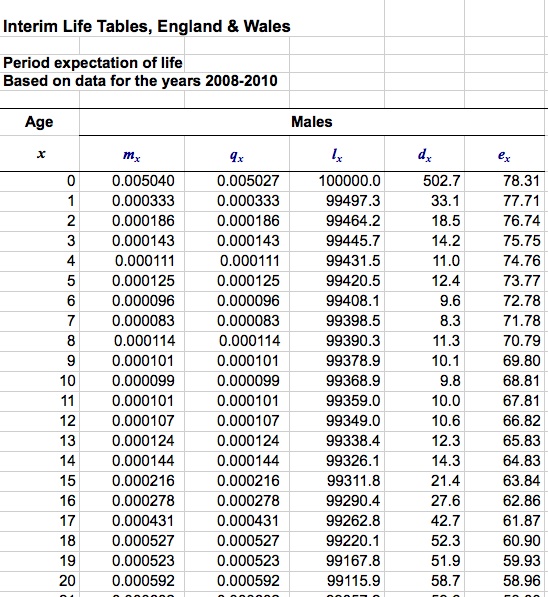This screenshot has width=548, height=597.
Task: Select the lx cell 99497.3
Action: 353,201
